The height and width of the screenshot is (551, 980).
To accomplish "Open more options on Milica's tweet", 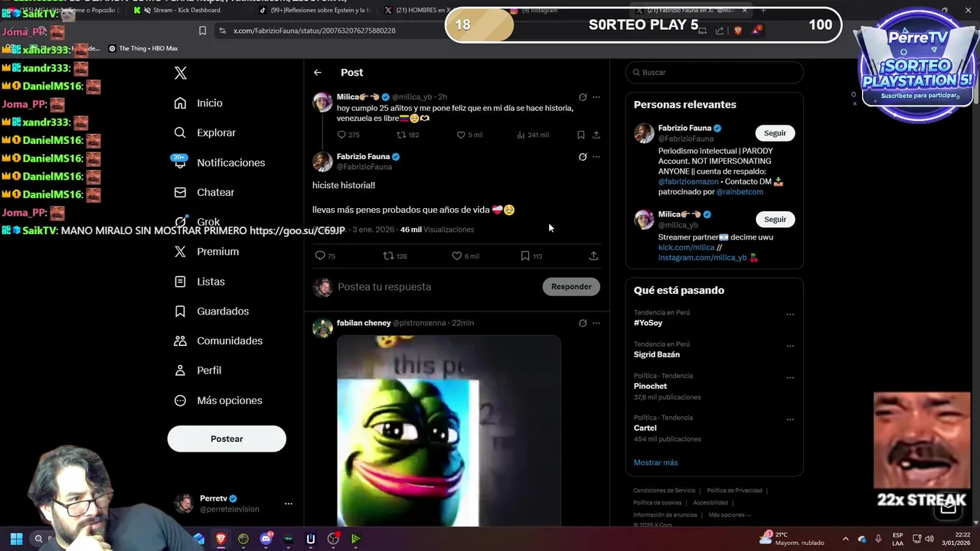I will [x=596, y=97].
